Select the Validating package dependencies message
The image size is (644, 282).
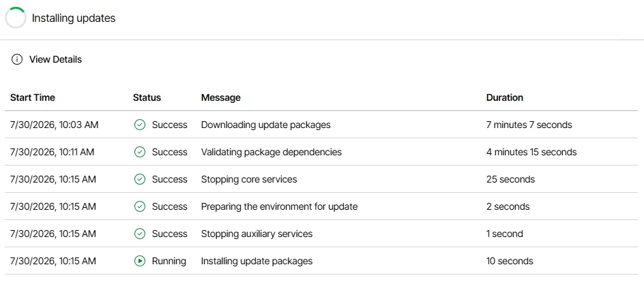(272, 152)
